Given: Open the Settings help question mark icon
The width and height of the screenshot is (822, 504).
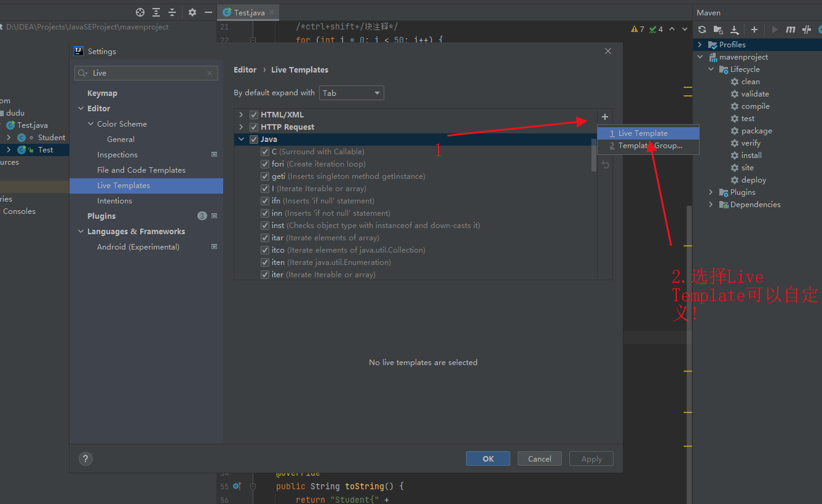Looking at the screenshot, I should pos(85,459).
